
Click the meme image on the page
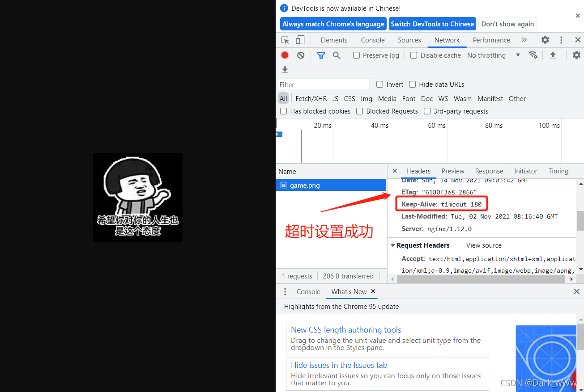coord(138,198)
